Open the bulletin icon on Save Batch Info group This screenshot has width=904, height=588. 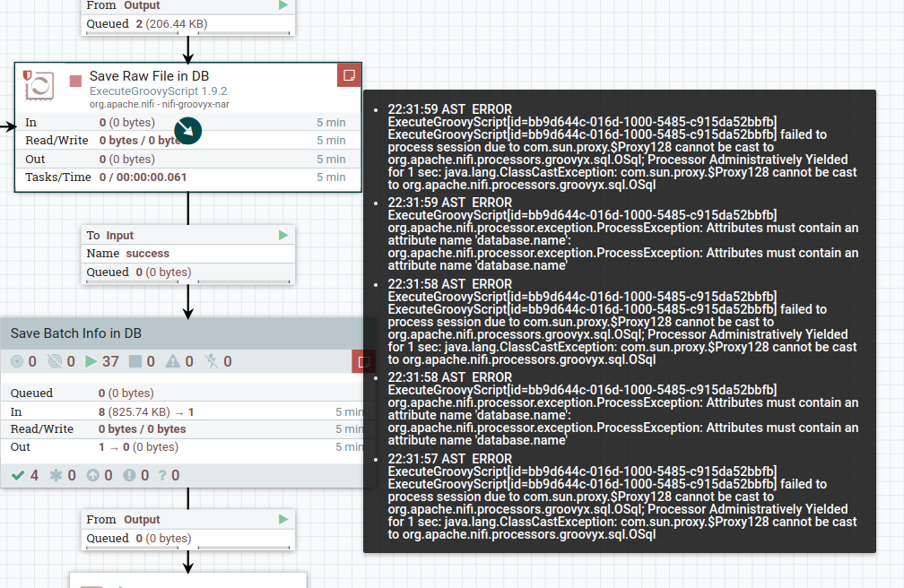363,362
